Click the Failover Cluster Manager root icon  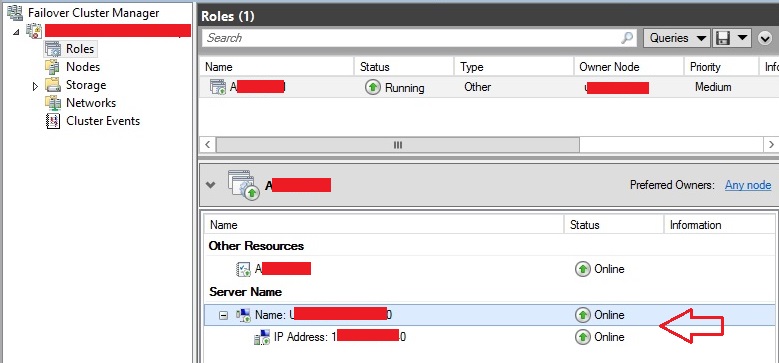click(x=15, y=12)
